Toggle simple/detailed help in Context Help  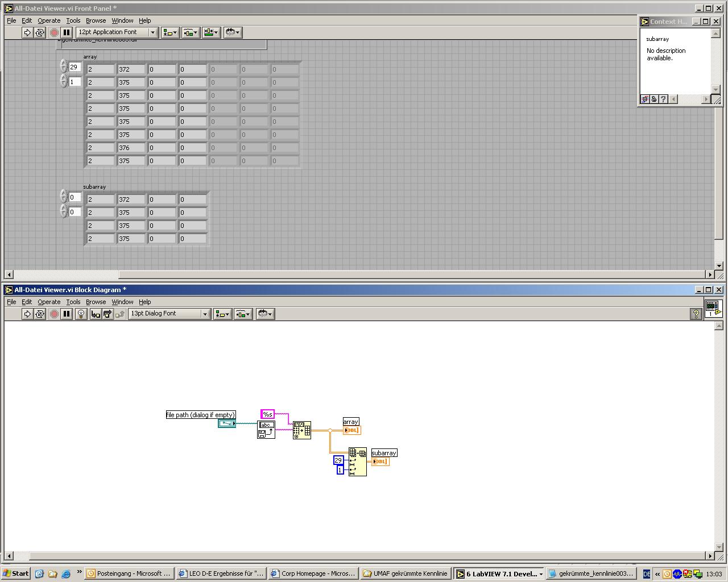(645, 99)
